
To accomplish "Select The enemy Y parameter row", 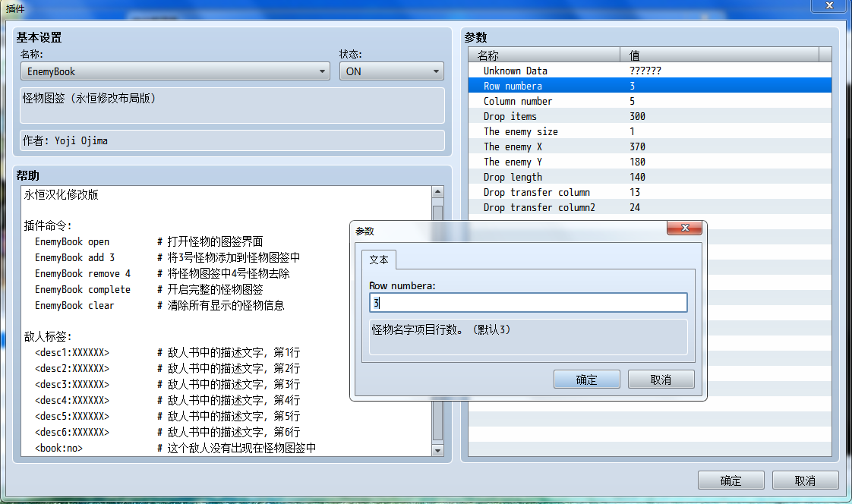I will (650, 162).
